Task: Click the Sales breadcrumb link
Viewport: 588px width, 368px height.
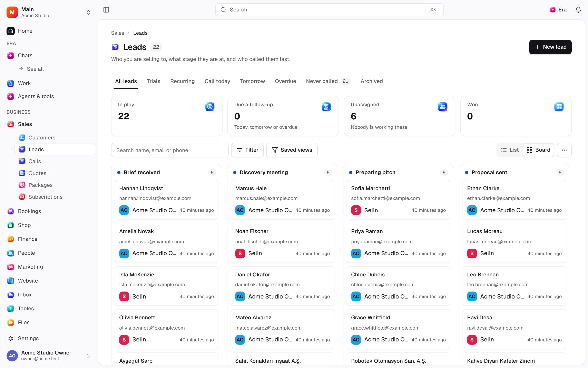Action: [118, 33]
